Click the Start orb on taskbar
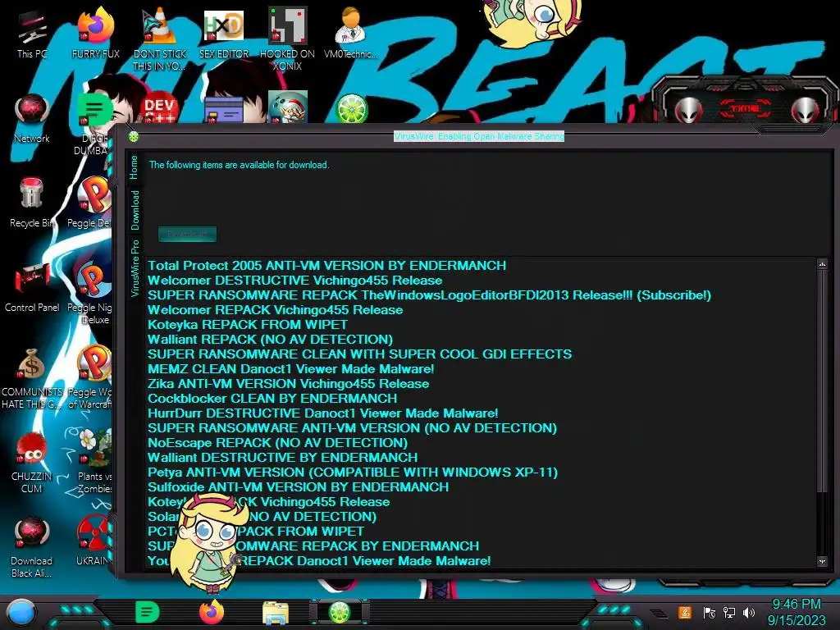The image size is (840, 630). click(21, 612)
